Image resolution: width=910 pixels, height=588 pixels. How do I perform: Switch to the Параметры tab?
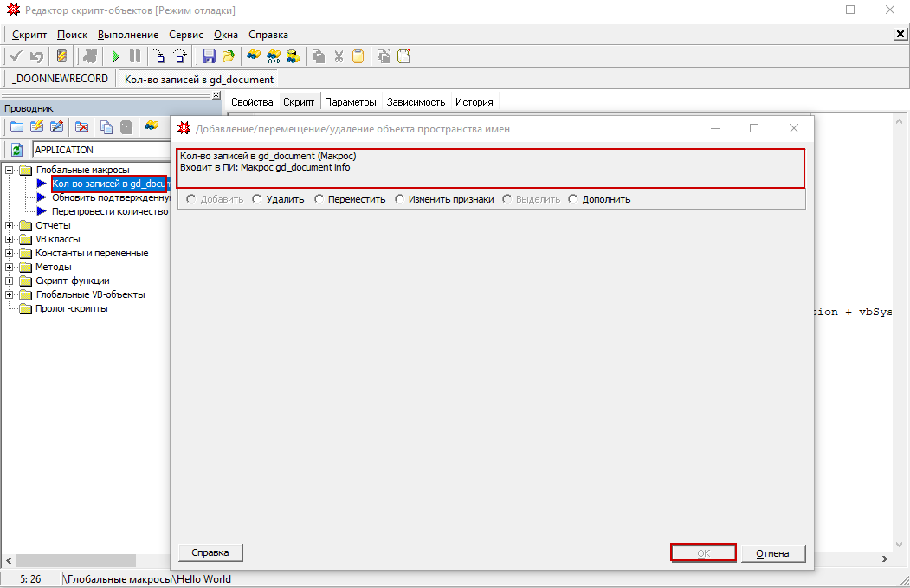pyautogui.click(x=350, y=102)
